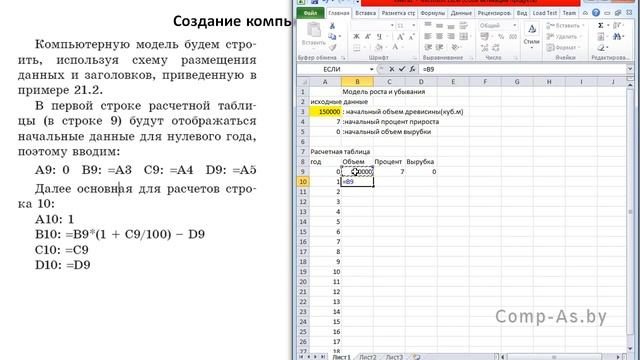Click the formula bar containing =B9
This screenshot has height=360, width=640.
coord(522,69)
